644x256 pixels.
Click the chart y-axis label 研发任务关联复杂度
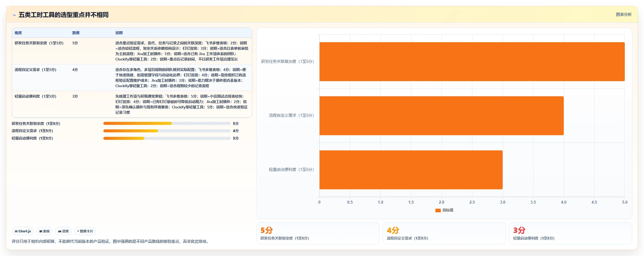point(288,61)
